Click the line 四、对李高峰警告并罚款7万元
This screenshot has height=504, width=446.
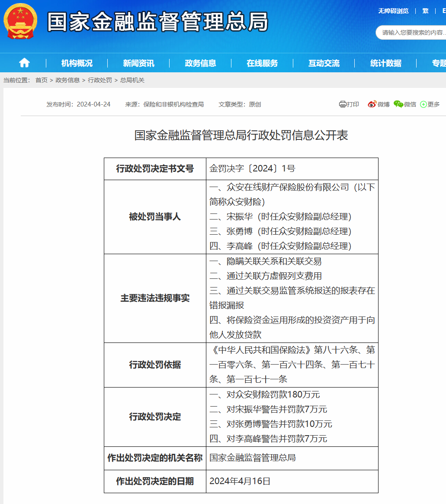pyautogui.click(x=268, y=439)
